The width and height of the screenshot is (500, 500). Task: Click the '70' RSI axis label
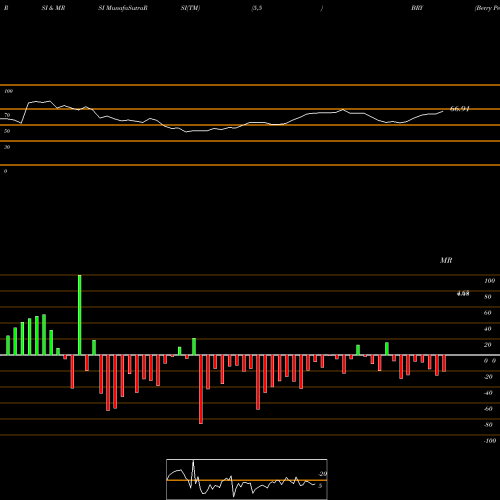pos(7,115)
